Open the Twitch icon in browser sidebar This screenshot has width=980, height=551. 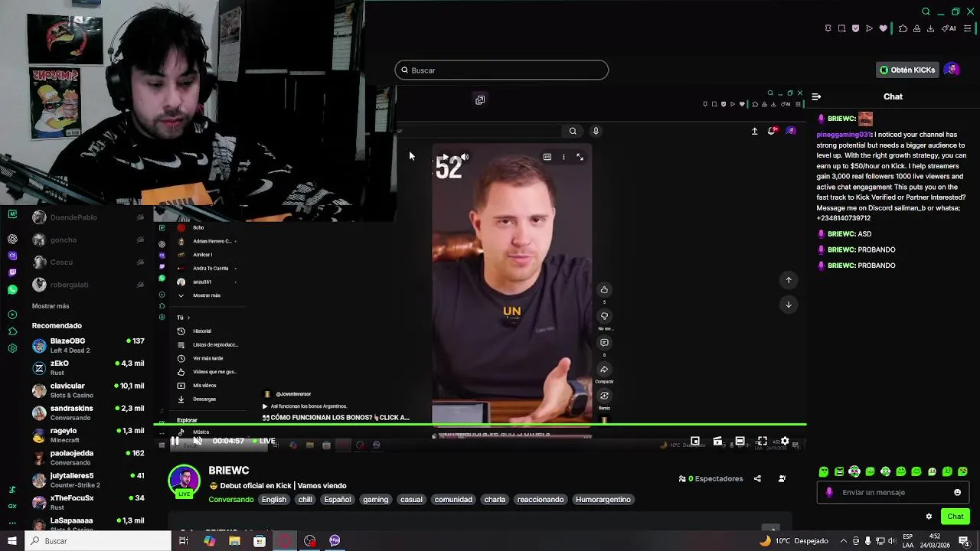point(12,272)
